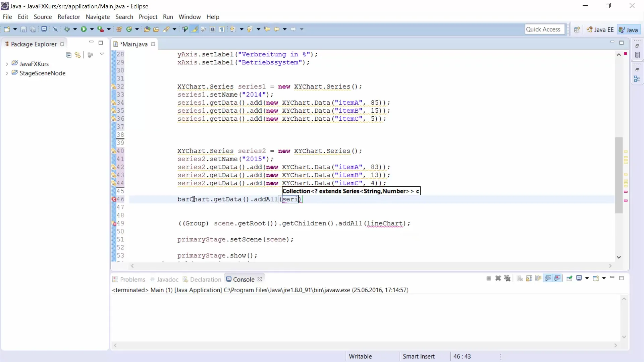Click the Open Type icon
This screenshot has height=362, width=644.
click(x=147, y=29)
